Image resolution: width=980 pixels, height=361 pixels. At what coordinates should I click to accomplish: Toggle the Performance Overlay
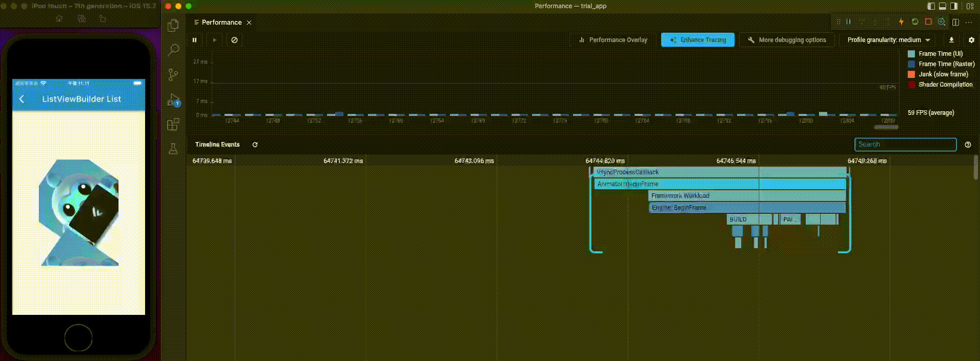[613, 40]
